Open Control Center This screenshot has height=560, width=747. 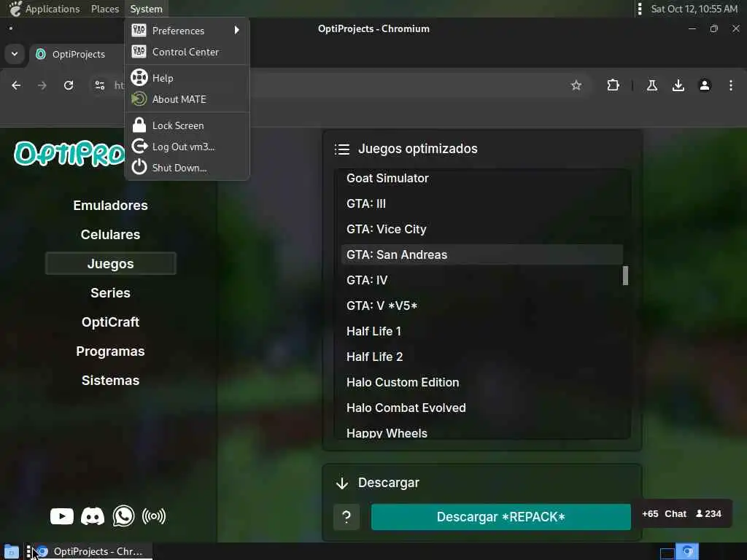(x=187, y=52)
